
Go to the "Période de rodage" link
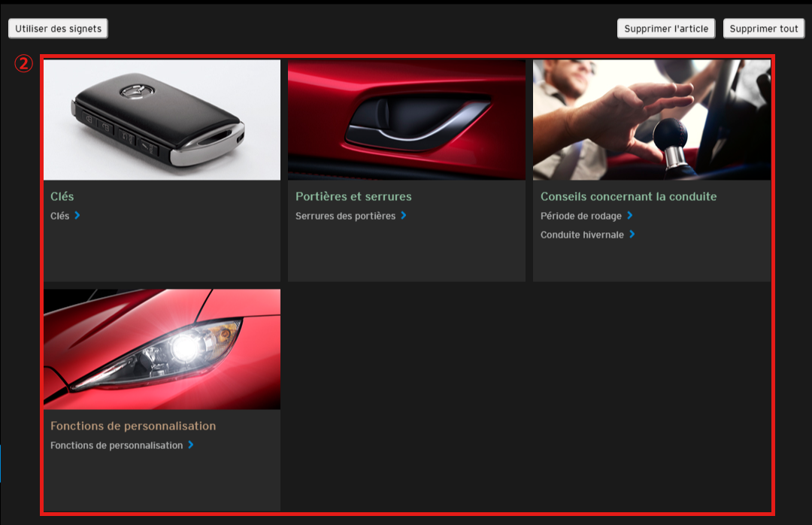coord(581,216)
